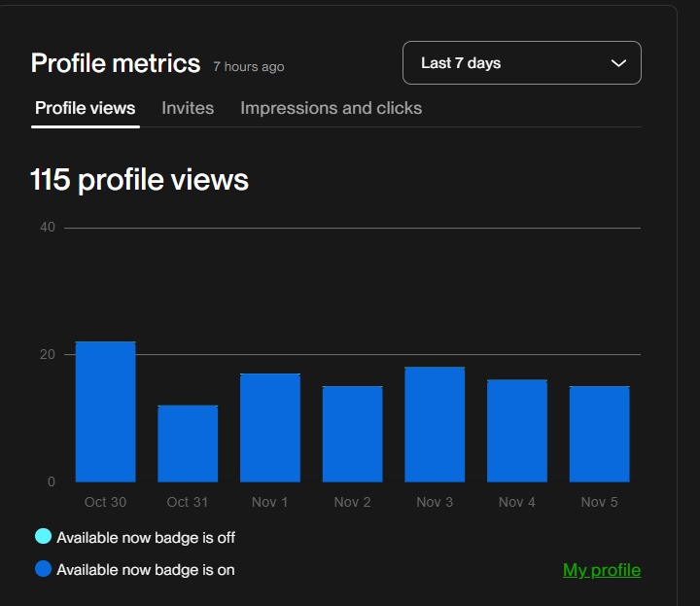Select the Nov 5 chart bar
This screenshot has width=700, height=606.
[x=599, y=434]
